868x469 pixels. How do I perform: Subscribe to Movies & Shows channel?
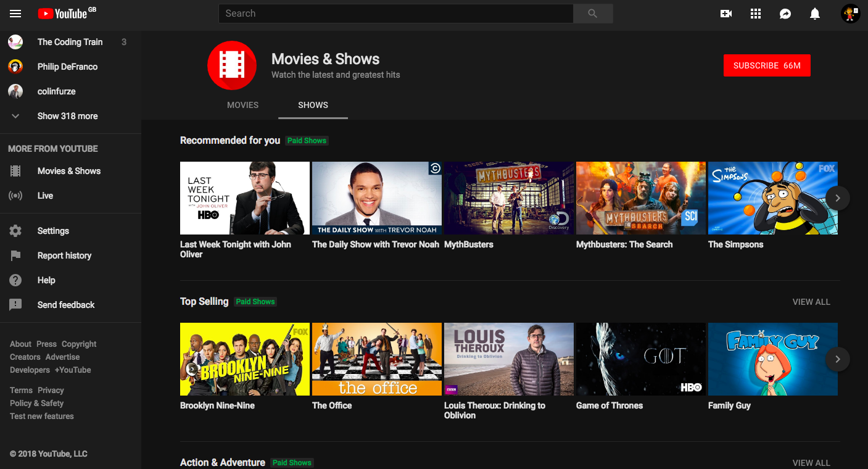(x=766, y=65)
